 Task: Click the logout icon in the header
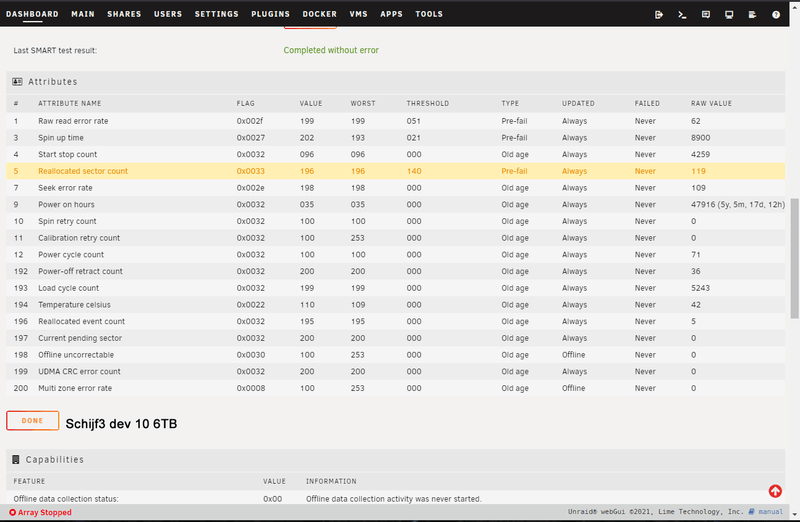coord(659,15)
